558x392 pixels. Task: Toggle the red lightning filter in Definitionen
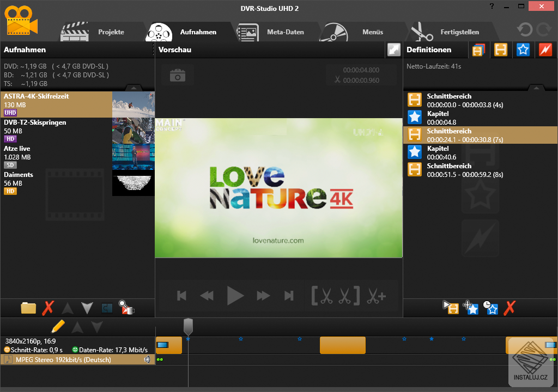click(545, 50)
